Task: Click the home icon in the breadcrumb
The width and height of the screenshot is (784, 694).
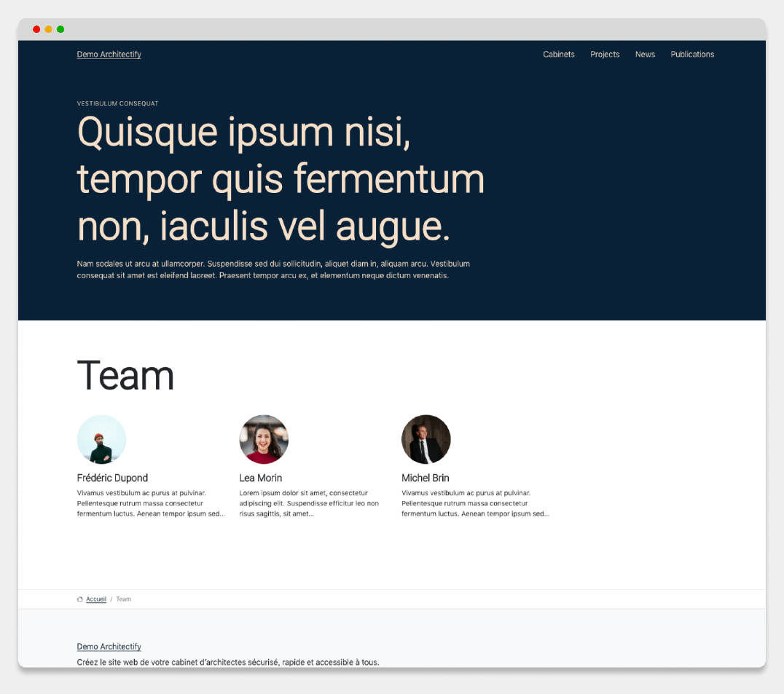Action: (x=80, y=599)
